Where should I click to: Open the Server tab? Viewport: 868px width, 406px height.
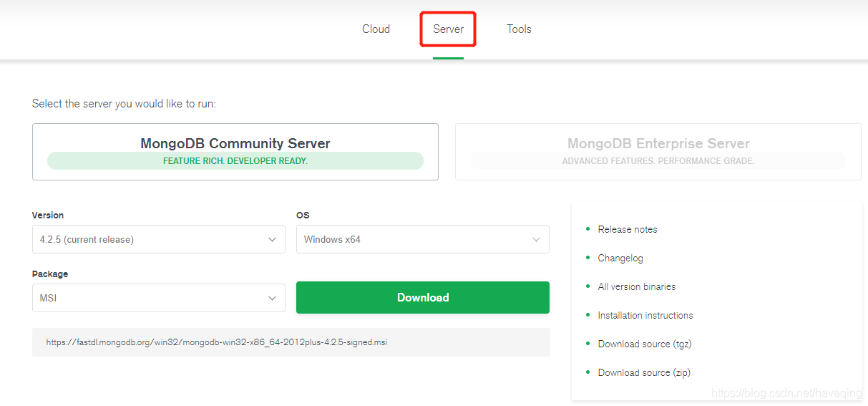click(448, 29)
